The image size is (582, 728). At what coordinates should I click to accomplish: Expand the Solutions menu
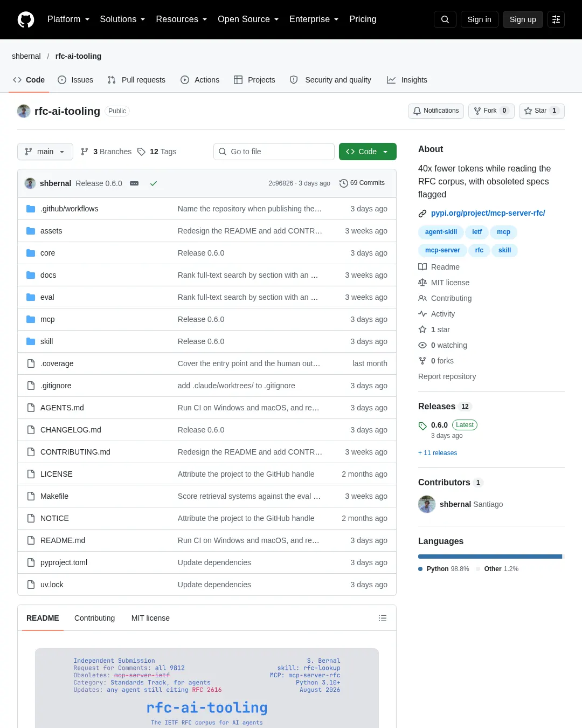tap(123, 19)
